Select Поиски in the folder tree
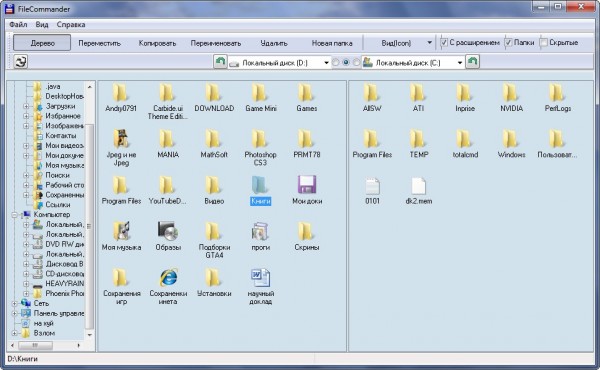This screenshot has height=370, width=600. pos(57,175)
